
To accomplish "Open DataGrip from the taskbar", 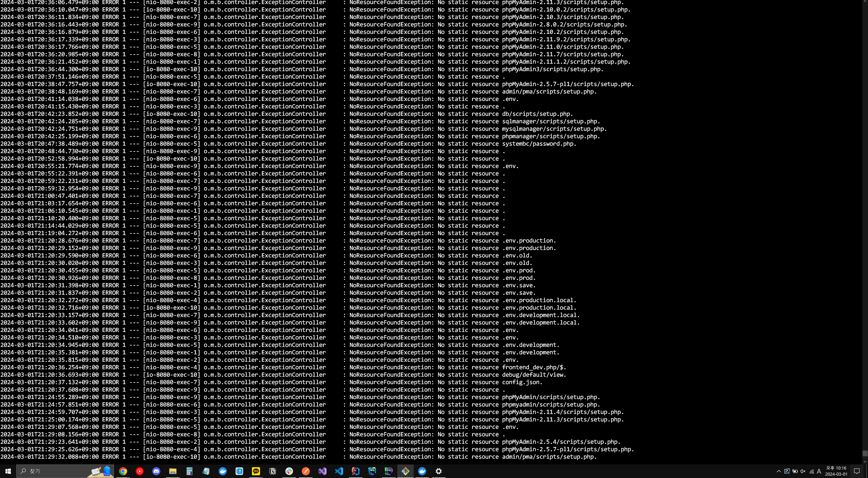I will (389, 471).
